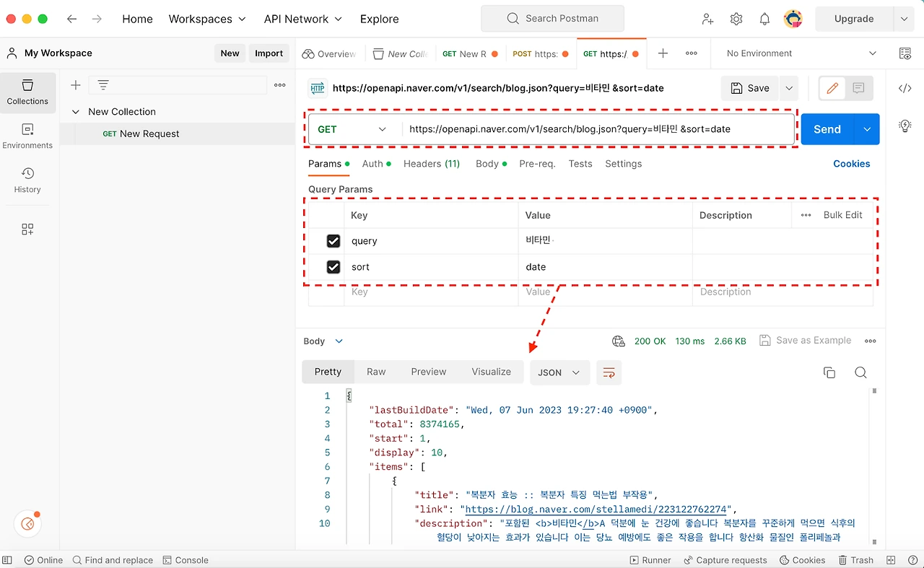Open the Tests tab
This screenshot has width=924, height=568.
click(x=580, y=164)
